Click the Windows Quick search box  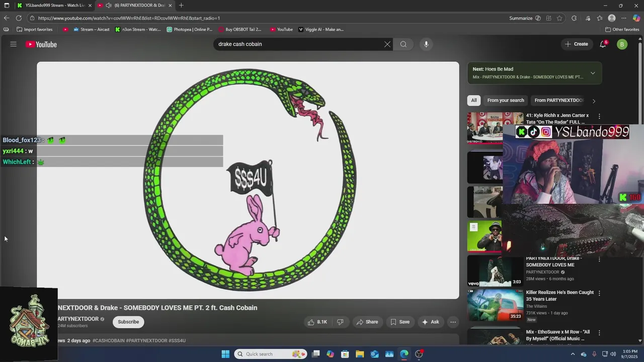271,354
